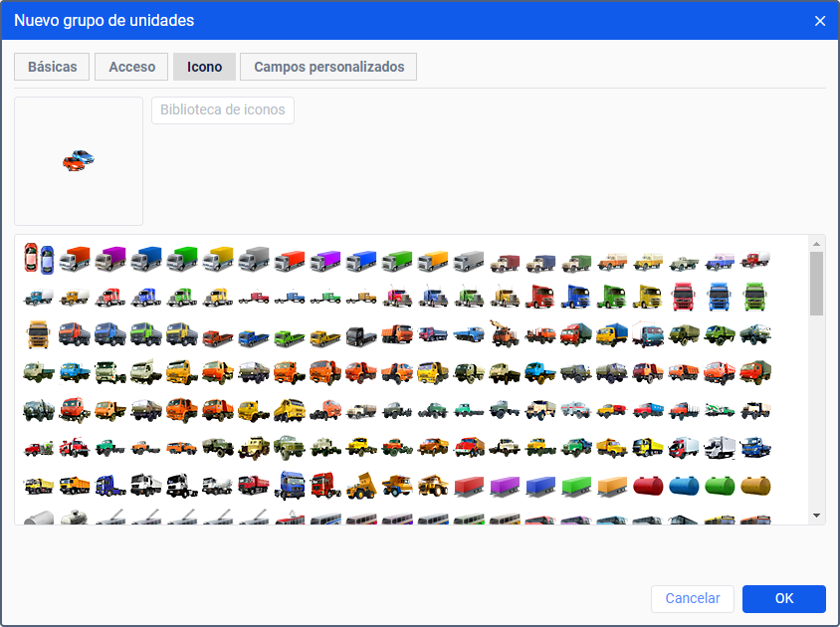
Task: Select the red standalone trailer icon
Action: 470,487
